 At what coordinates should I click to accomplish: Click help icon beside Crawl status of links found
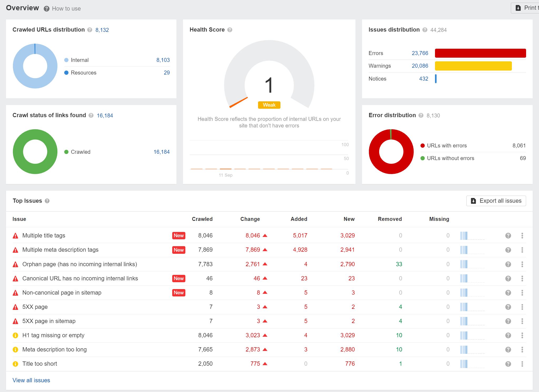click(91, 115)
